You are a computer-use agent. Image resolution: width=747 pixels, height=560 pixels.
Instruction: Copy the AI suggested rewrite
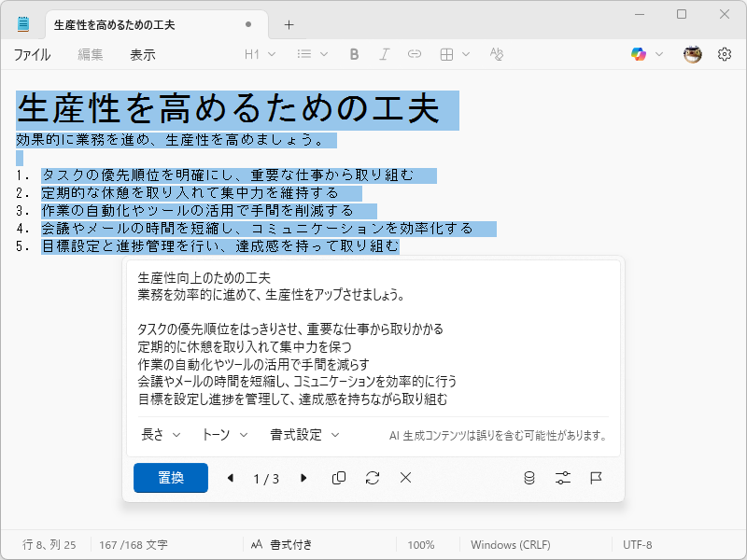pos(338,478)
